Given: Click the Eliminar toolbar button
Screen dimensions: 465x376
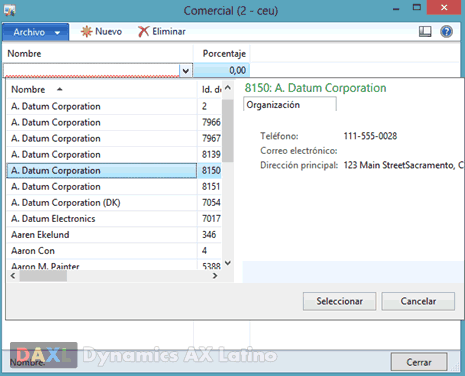Looking at the screenshot, I should pyautogui.click(x=162, y=32).
